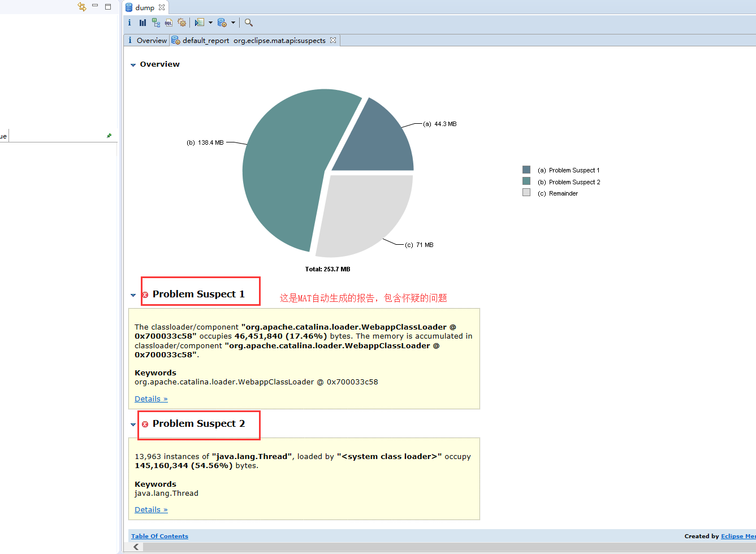Switch to the Overview tab
756x554 pixels.
click(147, 40)
